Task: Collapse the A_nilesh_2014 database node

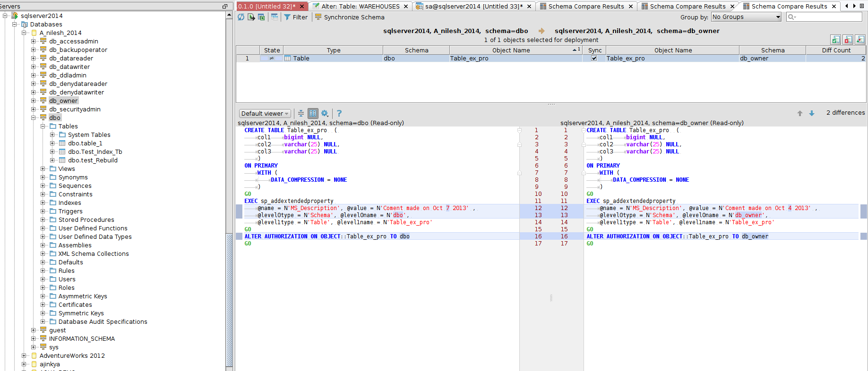Action: (x=24, y=33)
